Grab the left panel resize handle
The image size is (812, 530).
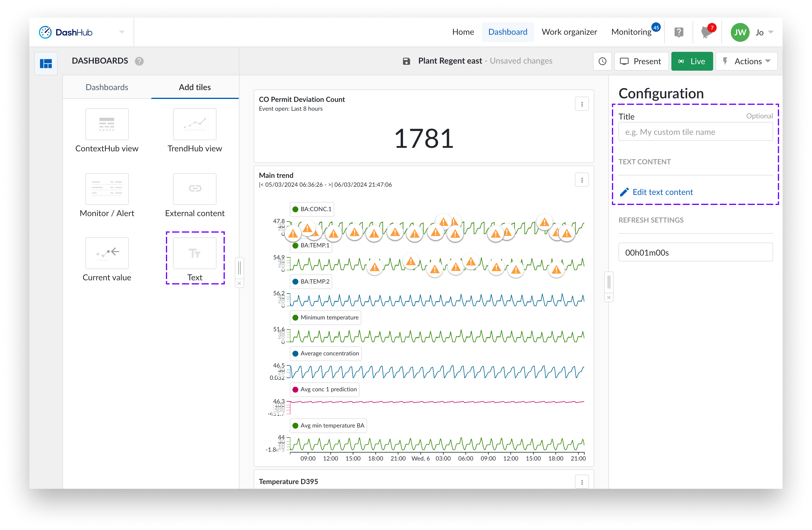tap(239, 268)
